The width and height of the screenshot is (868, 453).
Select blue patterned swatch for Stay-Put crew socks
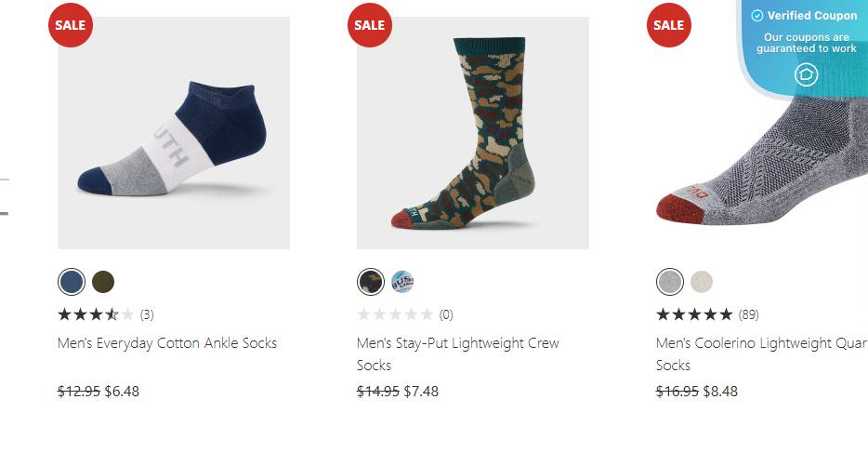402,281
